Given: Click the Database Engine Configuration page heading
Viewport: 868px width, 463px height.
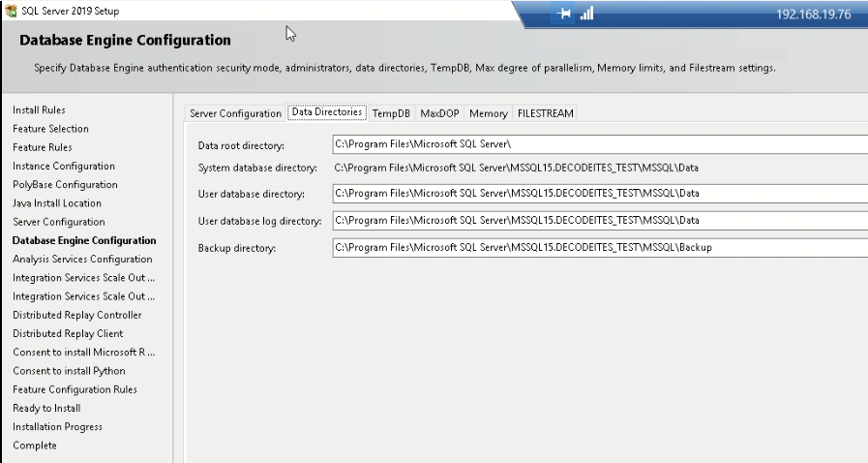Looking at the screenshot, I should 125,41.
